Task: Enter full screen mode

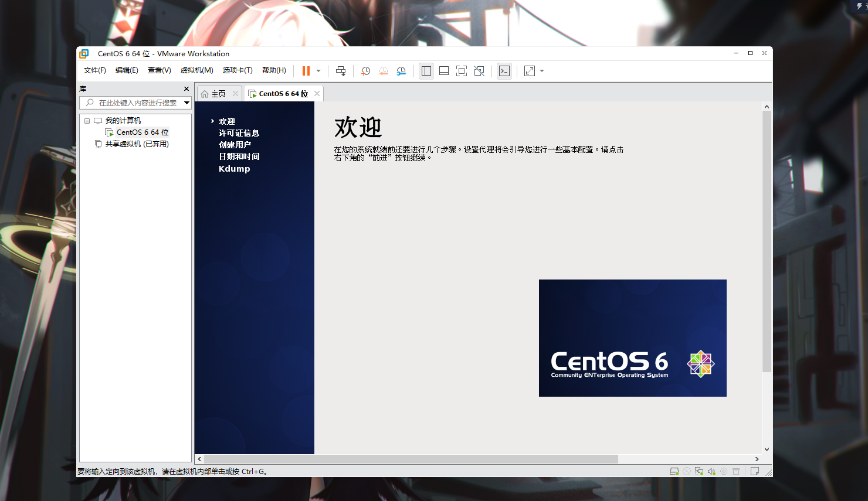Action: [462, 71]
